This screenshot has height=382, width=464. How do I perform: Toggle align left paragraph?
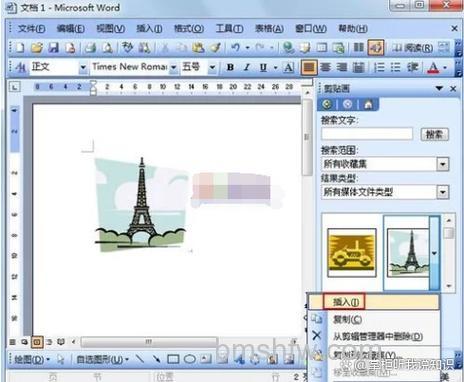click(x=308, y=68)
